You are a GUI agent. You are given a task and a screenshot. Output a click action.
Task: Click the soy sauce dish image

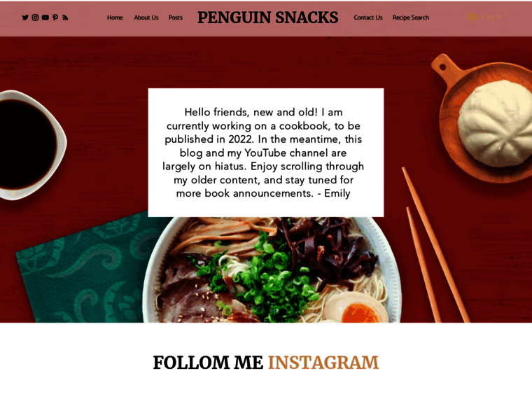point(31,145)
